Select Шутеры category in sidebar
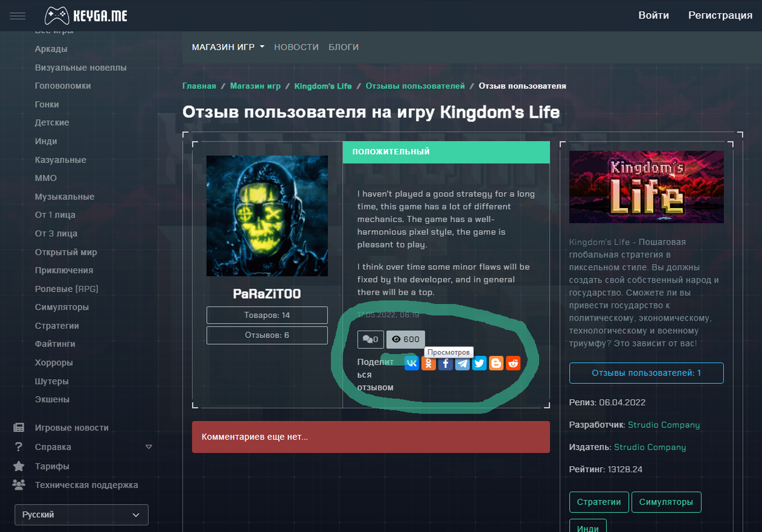The width and height of the screenshot is (762, 532). click(51, 381)
